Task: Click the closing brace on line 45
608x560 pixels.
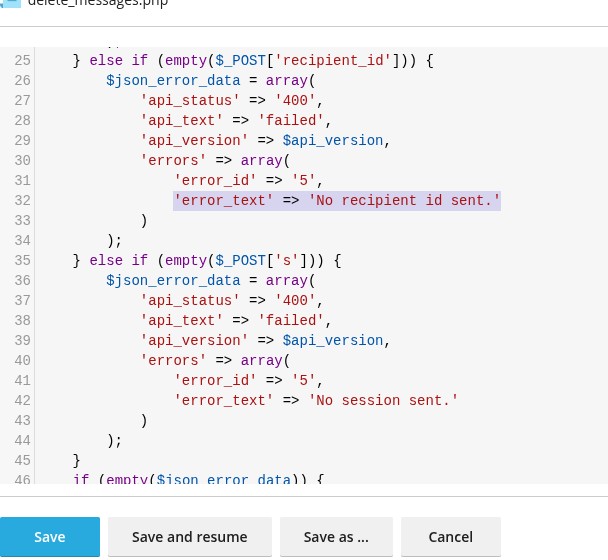Action: click(77, 460)
